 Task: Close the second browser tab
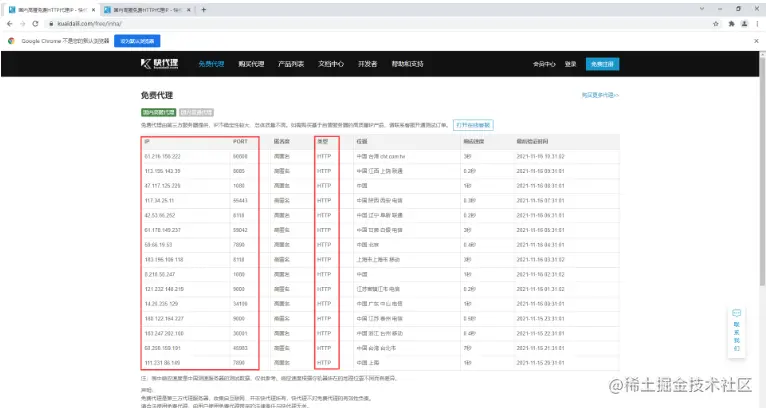[189, 10]
